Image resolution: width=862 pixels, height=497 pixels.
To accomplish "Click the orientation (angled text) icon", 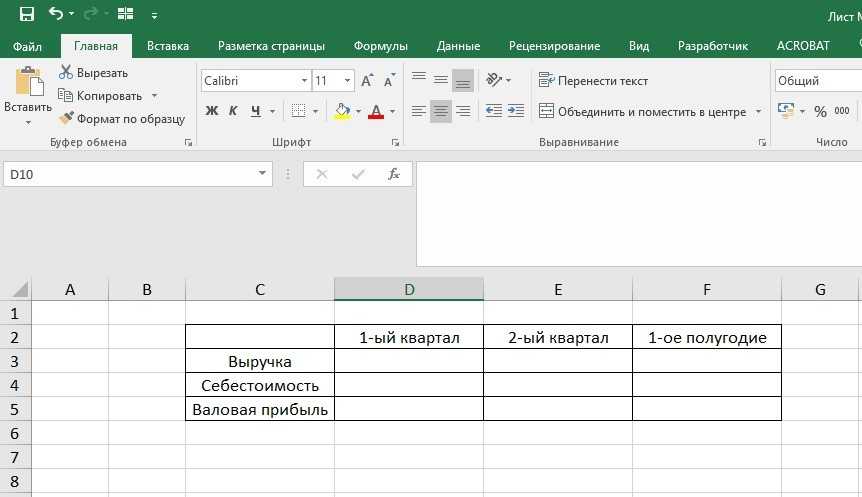I will [494, 80].
